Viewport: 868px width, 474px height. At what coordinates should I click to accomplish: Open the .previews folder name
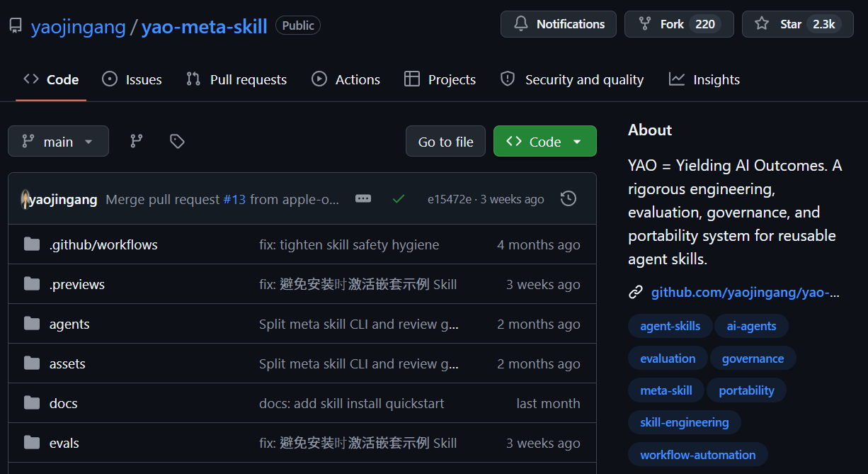click(77, 284)
